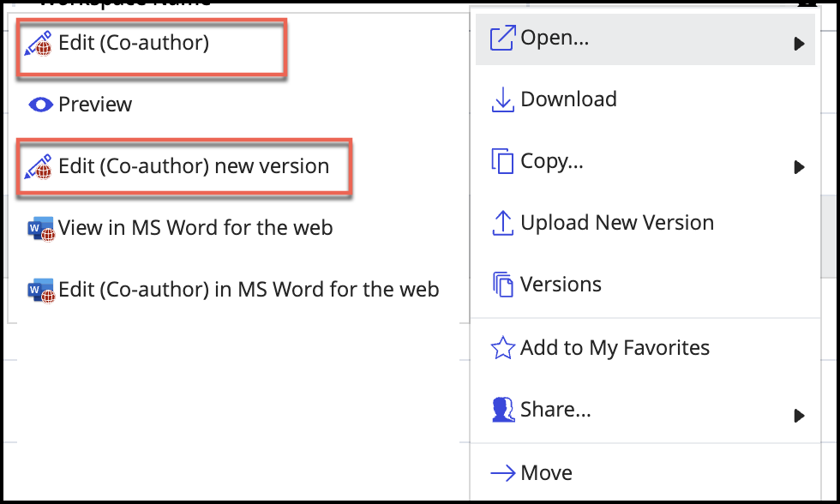This screenshot has height=504, width=840.
Task: Choose Edit (Co-author) in MS Word for the web
Action: (x=249, y=291)
